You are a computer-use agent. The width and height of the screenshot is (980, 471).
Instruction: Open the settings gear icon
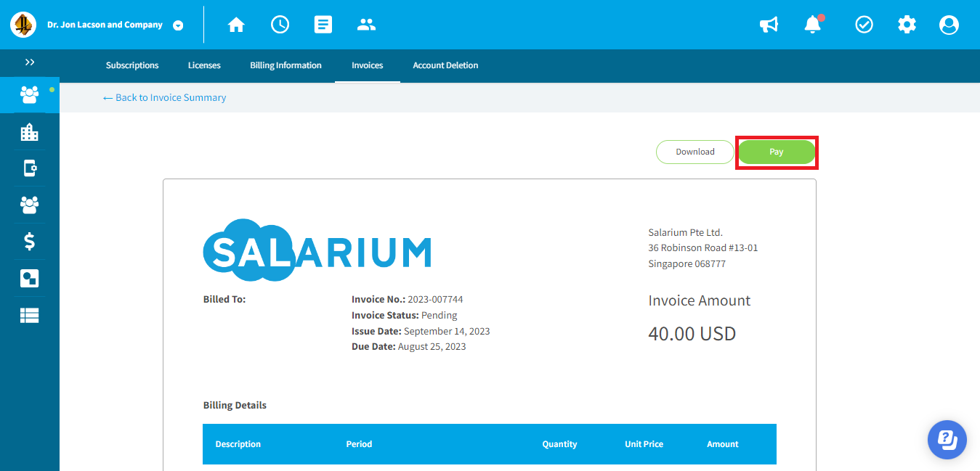(x=907, y=25)
